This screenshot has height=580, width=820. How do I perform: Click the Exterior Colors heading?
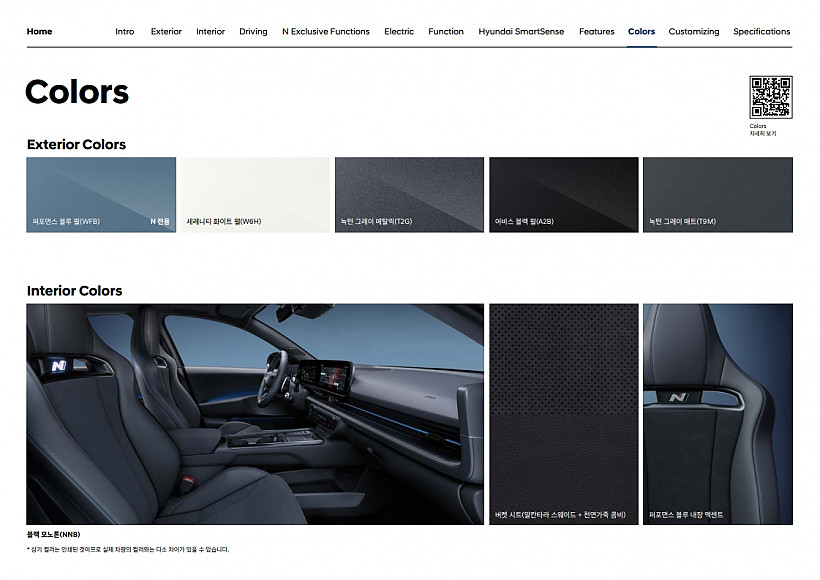point(76,144)
